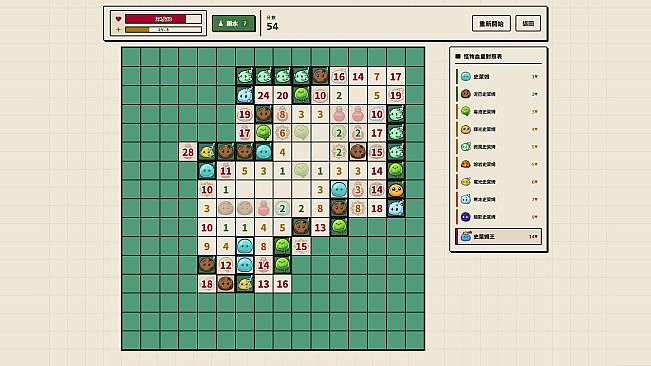This screenshot has width=651, height=366.
Task: Click the tile showing 24
Action: tap(263, 95)
